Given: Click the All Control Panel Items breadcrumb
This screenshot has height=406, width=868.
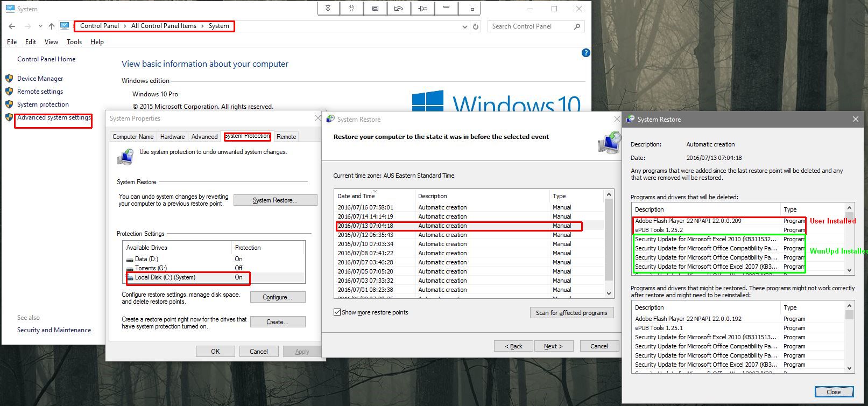Looking at the screenshot, I should [x=164, y=26].
